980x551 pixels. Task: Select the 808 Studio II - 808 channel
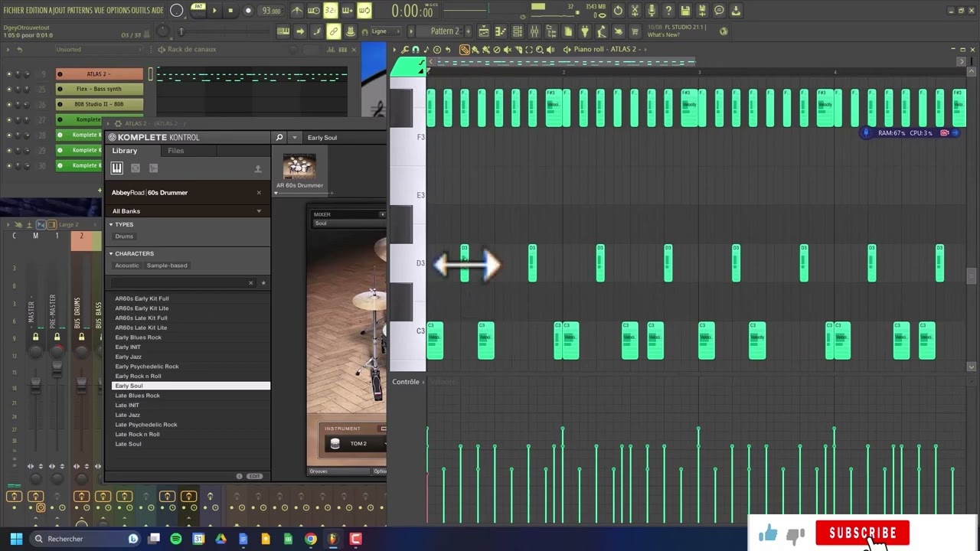pyautogui.click(x=99, y=104)
